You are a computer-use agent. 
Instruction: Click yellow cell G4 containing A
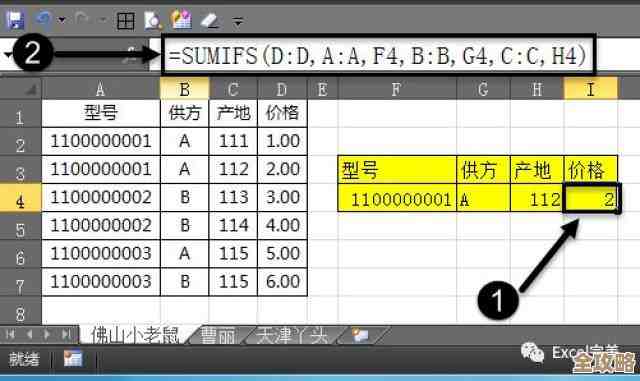click(483, 198)
